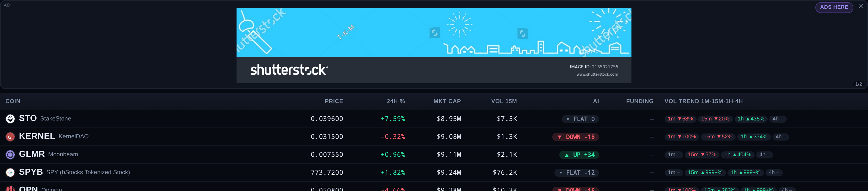Open the partially visible OPN row

(434, 187)
